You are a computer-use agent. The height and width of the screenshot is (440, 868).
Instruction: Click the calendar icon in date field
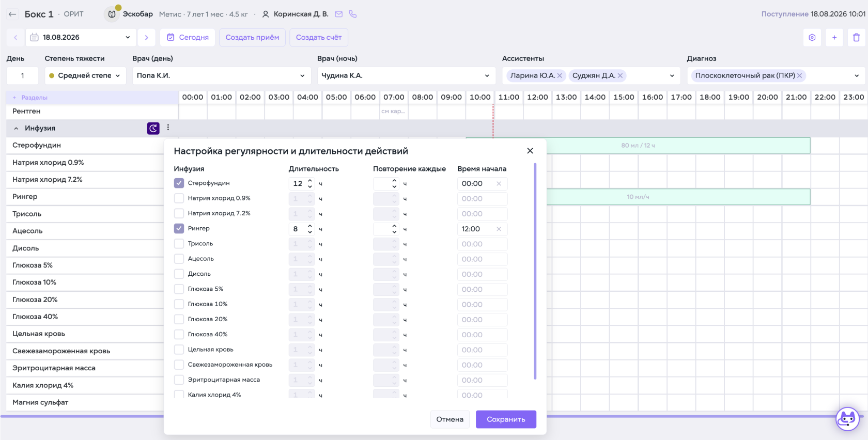(34, 37)
